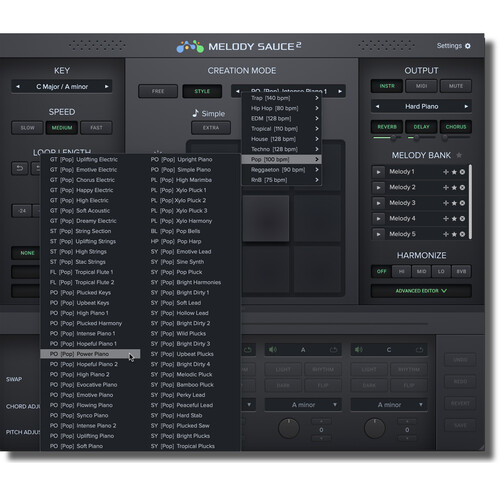Viewport: 500px width, 500px height.
Task: Expand the Trap [140 bpm] submenu
Action: click(282, 98)
